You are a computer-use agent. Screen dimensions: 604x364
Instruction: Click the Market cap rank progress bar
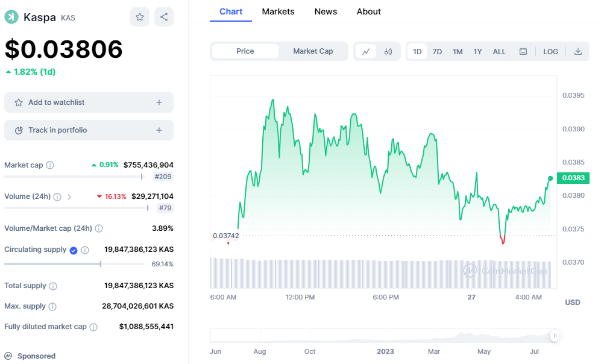[74, 177]
